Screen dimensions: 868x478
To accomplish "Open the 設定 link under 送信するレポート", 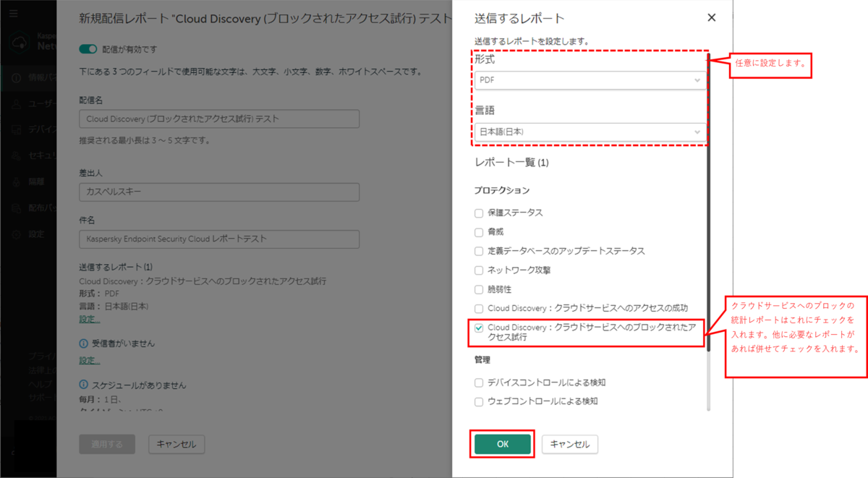I will tap(88, 318).
